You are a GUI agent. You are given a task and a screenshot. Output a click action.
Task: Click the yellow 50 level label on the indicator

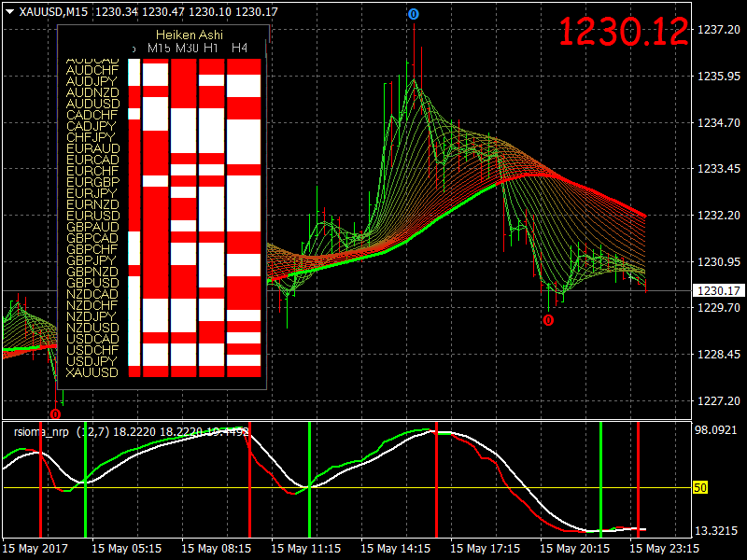(700, 487)
